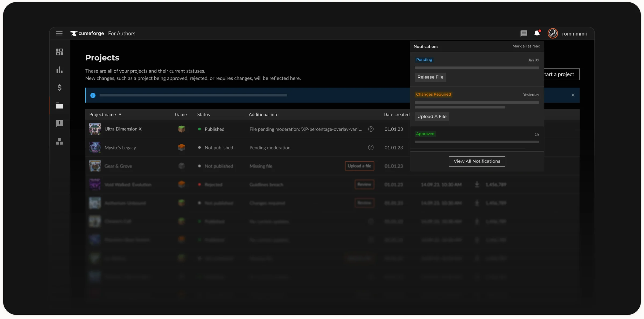Open the blocks sidebar icon
644x319 pixels.
coord(59,141)
